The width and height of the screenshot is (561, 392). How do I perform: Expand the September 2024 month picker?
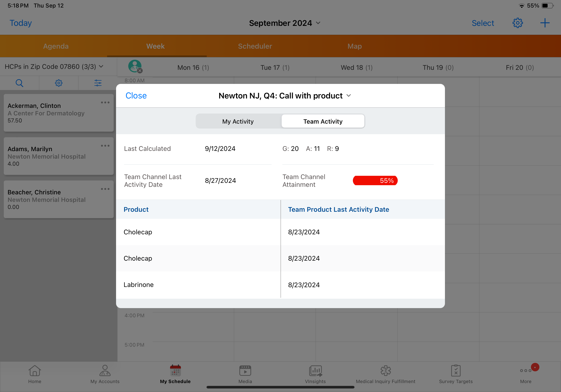click(285, 23)
